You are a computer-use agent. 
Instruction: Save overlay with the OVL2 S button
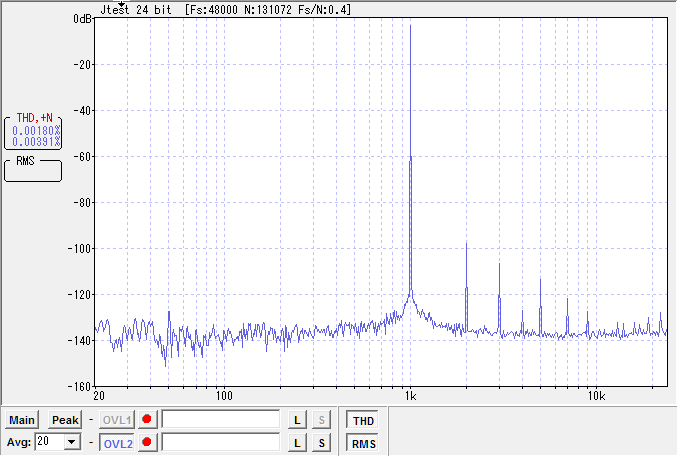tap(321, 443)
